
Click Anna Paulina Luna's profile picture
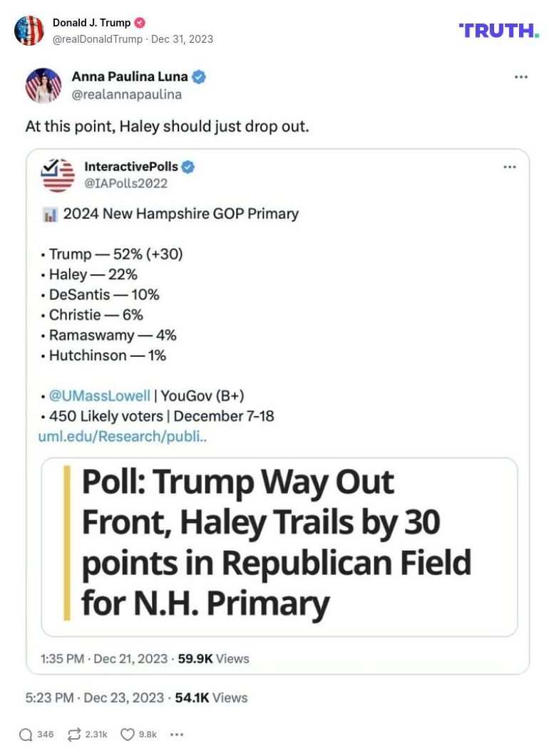pos(43,86)
